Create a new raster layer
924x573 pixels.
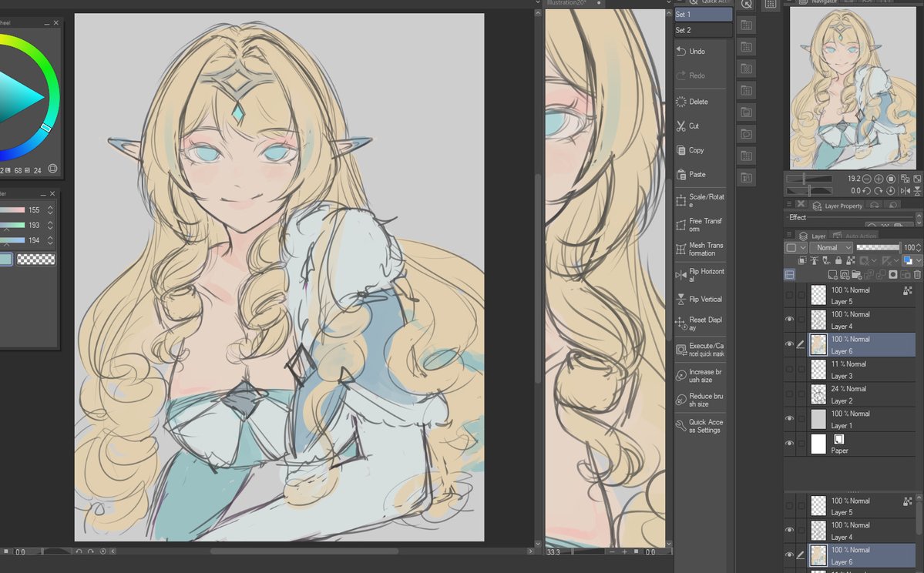click(832, 274)
